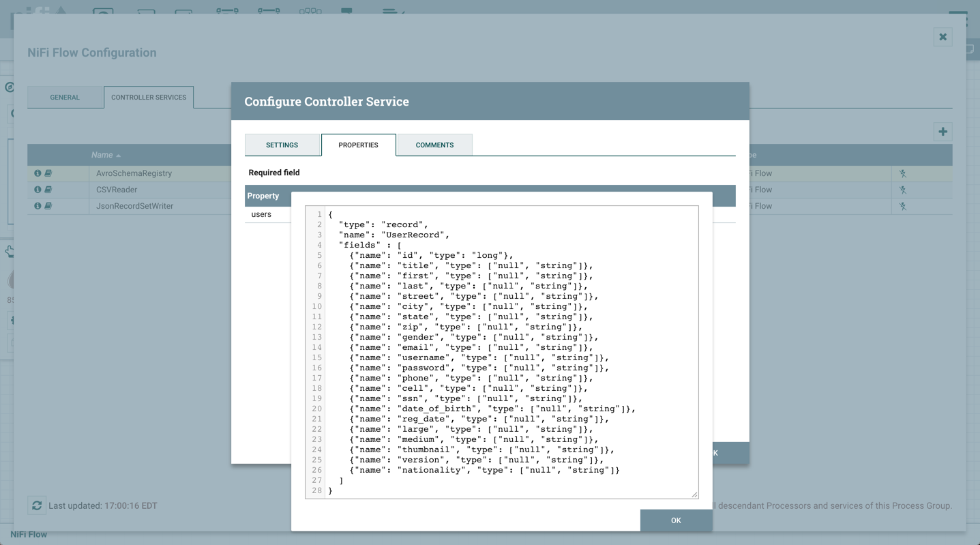The image size is (980, 545).
Task: Open the General configuration tab
Action: point(65,98)
